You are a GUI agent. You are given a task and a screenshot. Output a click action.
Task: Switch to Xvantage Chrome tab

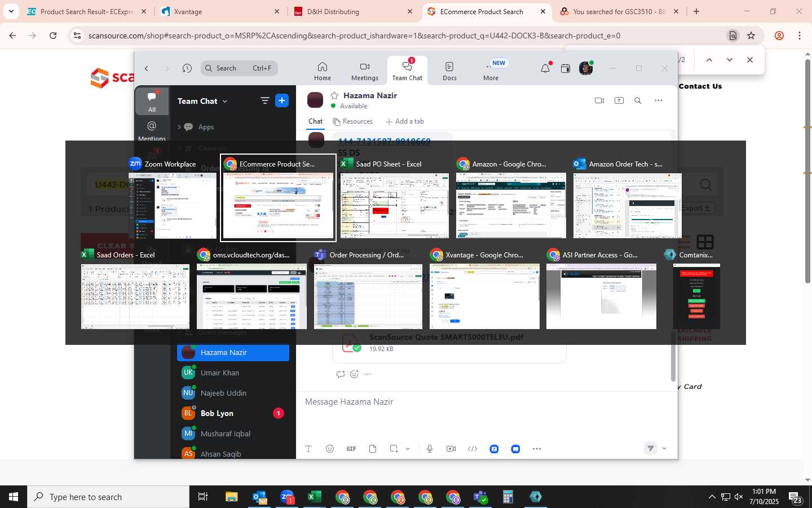pyautogui.click(x=219, y=11)
